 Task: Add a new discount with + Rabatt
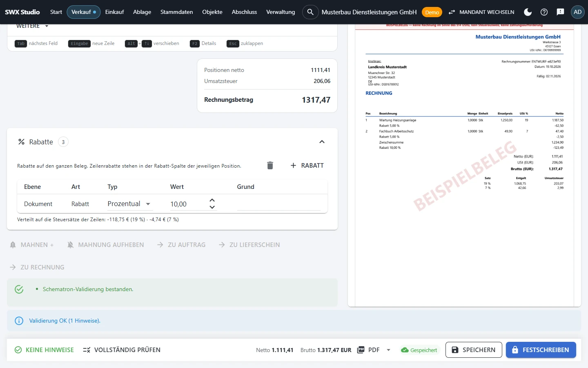307,166
